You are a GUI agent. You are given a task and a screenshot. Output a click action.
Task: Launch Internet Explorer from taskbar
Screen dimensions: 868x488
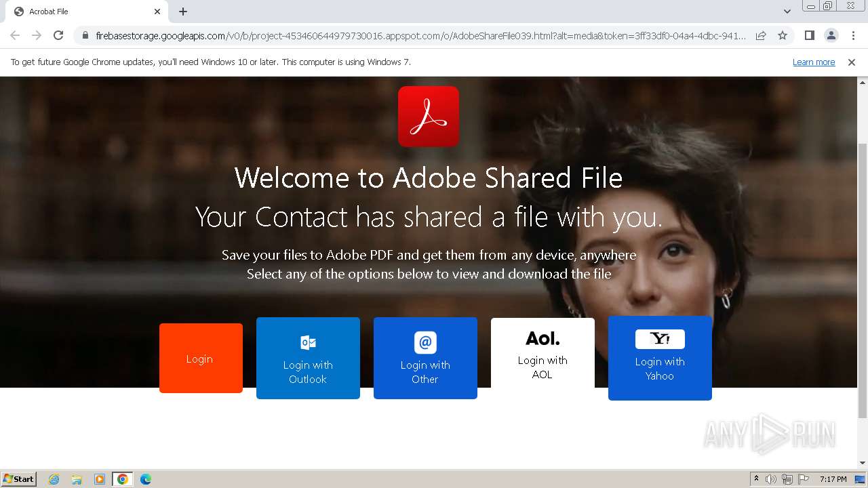tap(54, 479)
